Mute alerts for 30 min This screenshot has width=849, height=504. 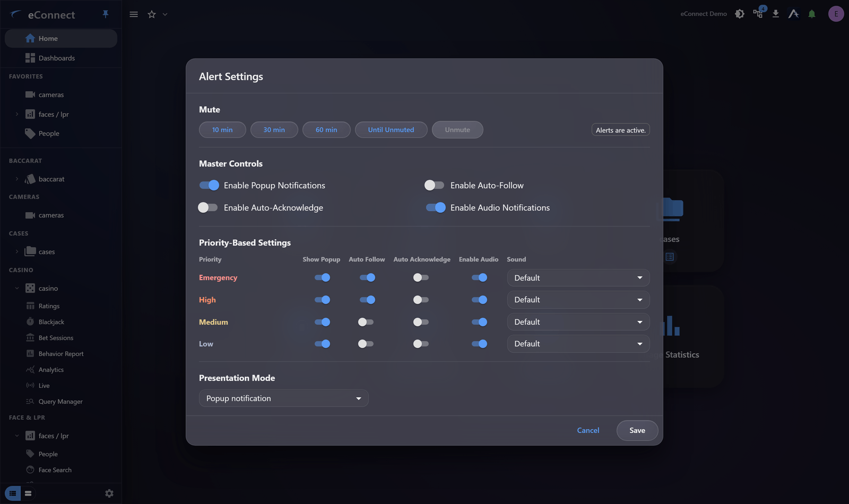[274, 130]
